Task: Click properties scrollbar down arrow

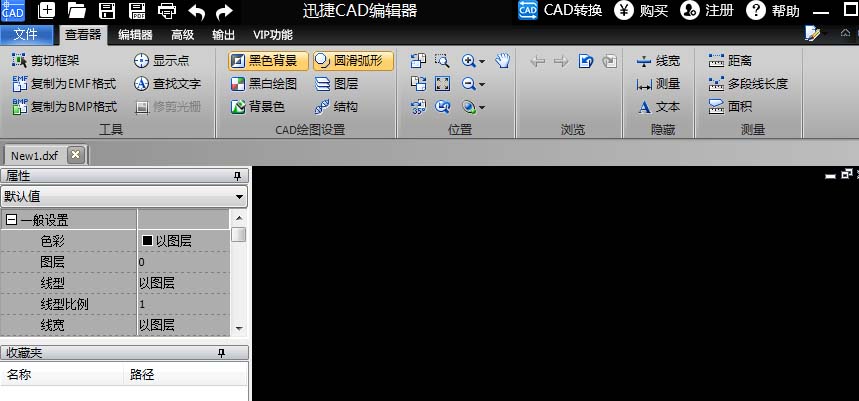Action: point(238,329)
